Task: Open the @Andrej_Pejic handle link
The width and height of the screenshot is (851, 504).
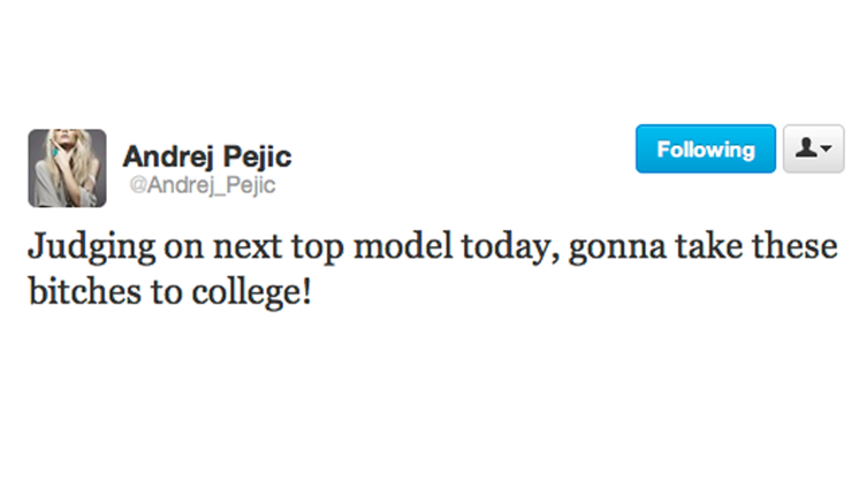Action: (x=202, y=186)
